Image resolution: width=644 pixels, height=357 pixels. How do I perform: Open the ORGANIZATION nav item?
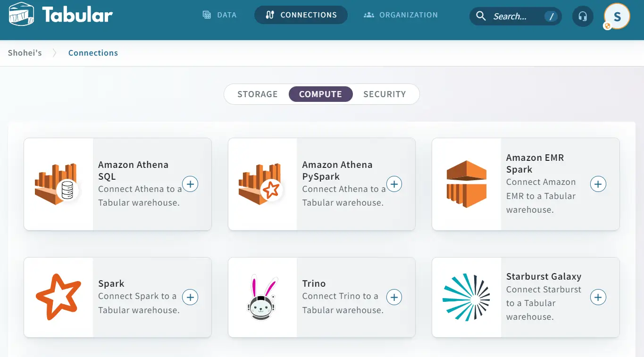(x=401, y=15)
